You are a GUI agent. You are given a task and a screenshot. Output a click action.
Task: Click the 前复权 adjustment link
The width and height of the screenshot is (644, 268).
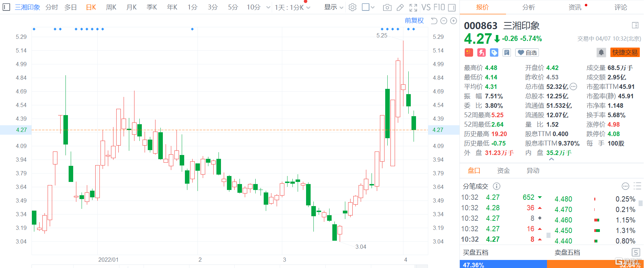(414, 21)
